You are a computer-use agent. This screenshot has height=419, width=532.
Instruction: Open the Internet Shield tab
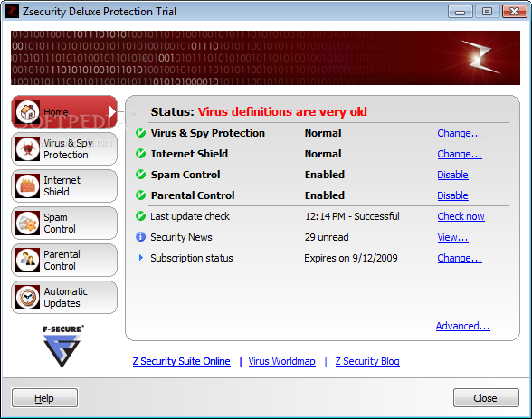[64, 186]
